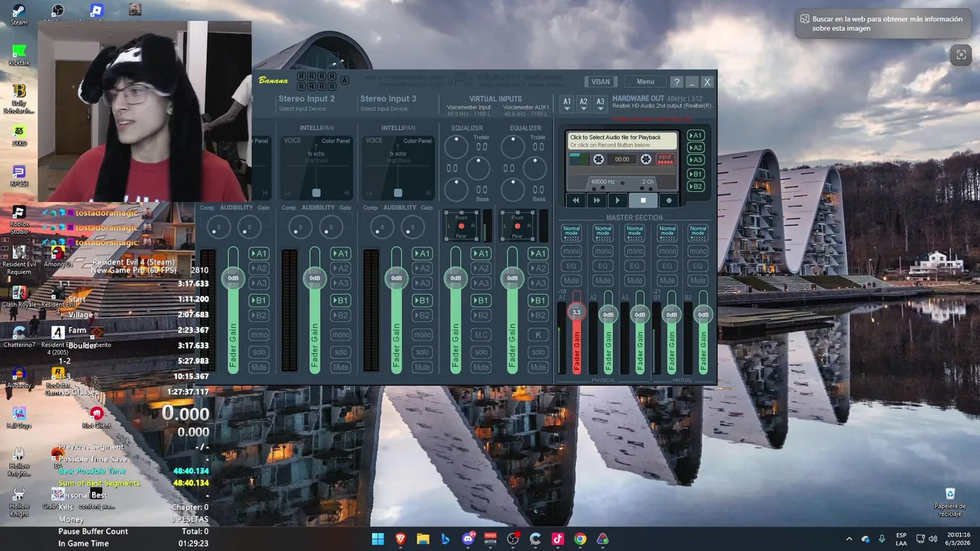Start recording with the cassette record button
Image resolution: width=980 pixels, height=551 pixels.
668,201
